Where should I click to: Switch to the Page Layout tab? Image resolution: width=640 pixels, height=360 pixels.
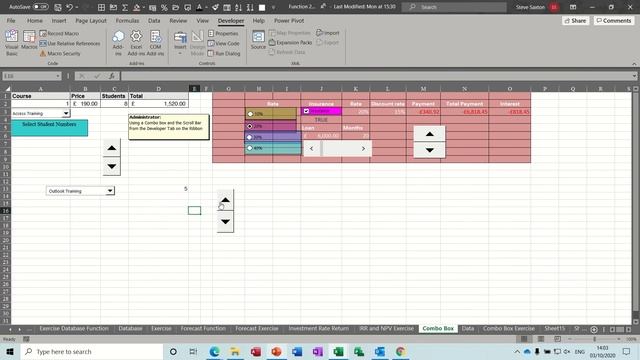[x=91, y=20]
